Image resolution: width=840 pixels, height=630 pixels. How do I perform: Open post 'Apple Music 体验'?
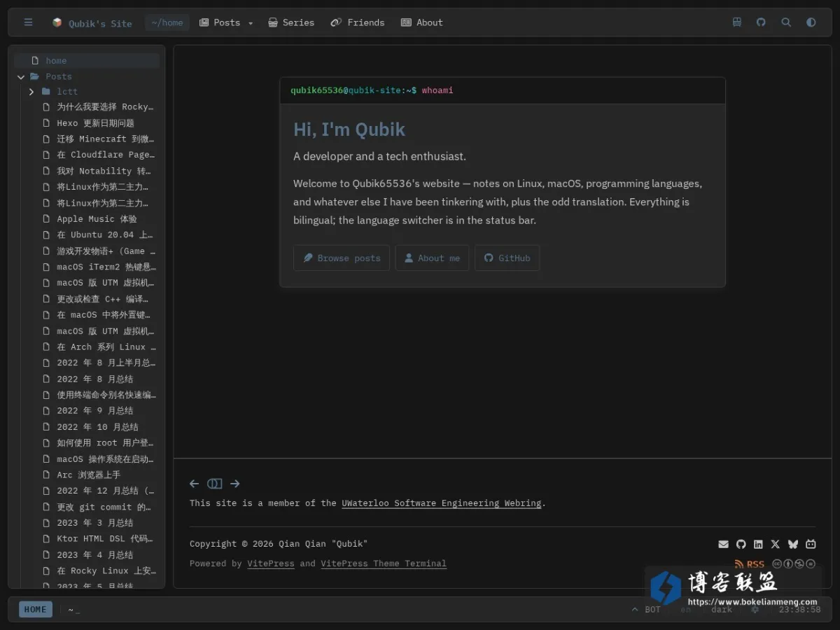pos(98,219)
